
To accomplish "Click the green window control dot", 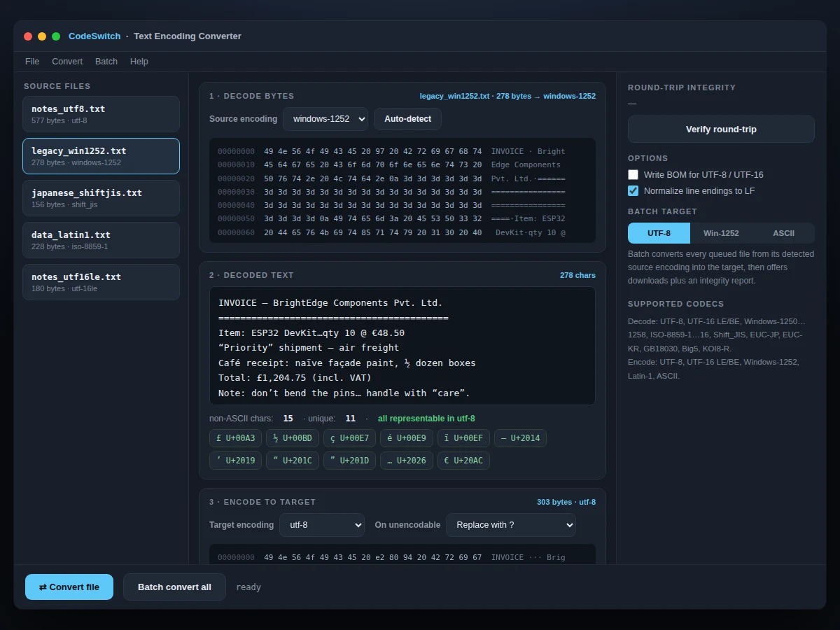I will pos(56,36).
